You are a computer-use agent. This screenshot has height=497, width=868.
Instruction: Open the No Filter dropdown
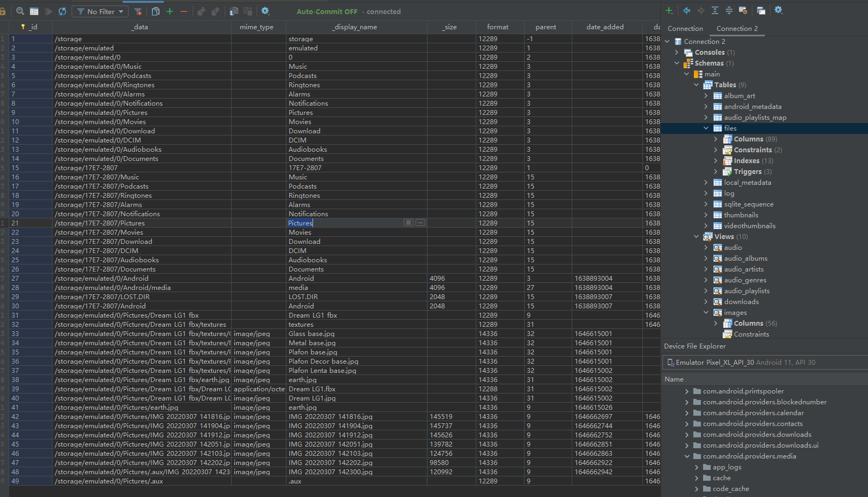coord(101,11)
